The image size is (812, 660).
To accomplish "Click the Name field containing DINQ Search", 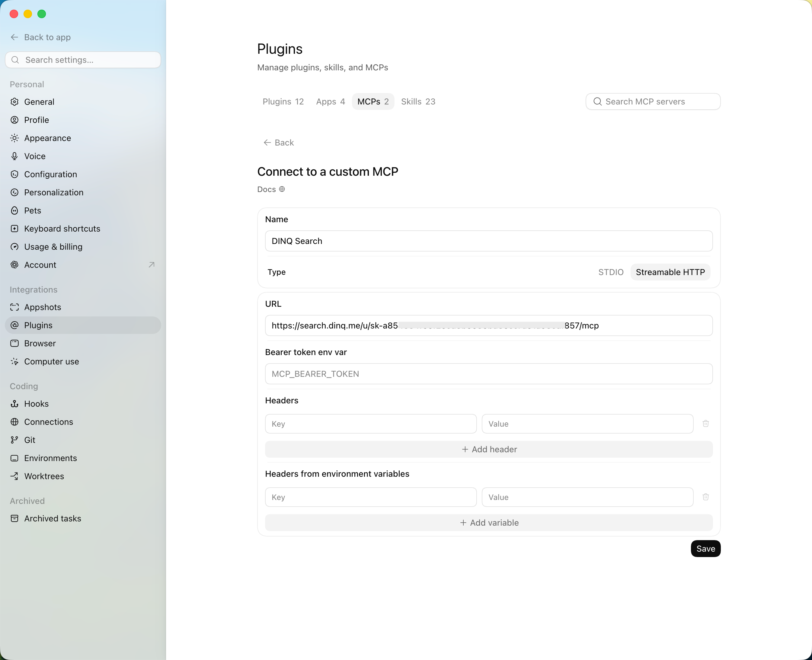I will [x=489, y=241].
